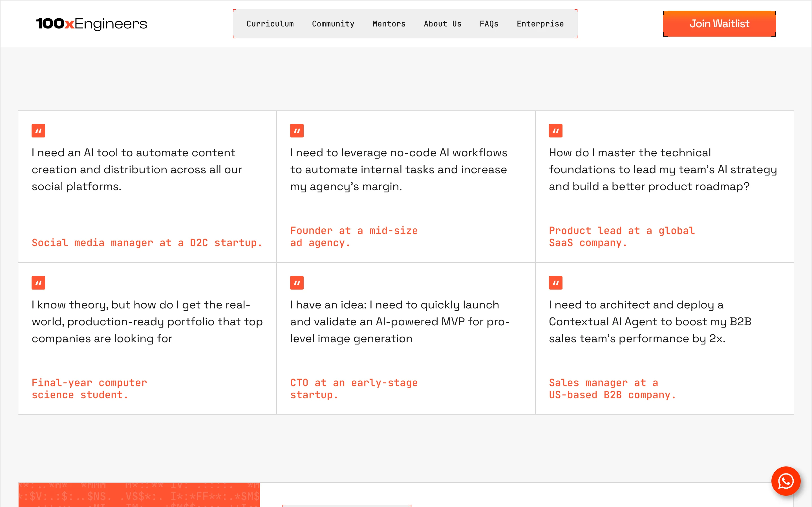Click the 'Product lead at a global SaaS company' text

621,237
